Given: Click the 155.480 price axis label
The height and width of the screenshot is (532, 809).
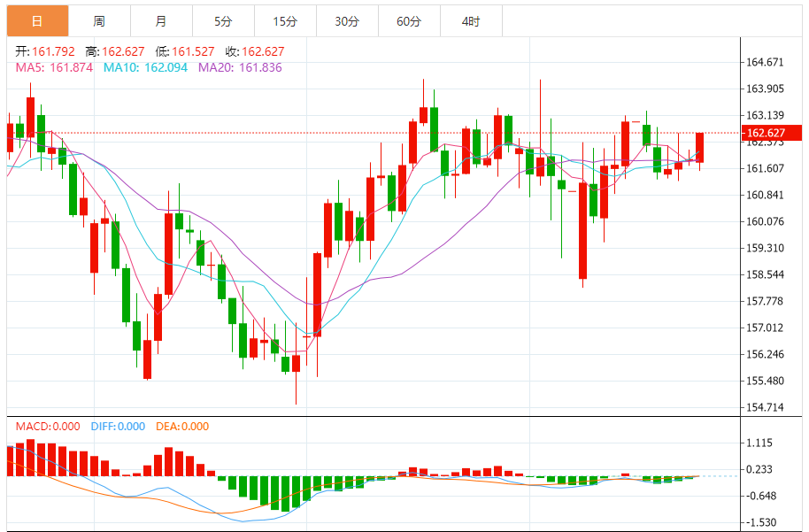Looking at the screenshot, I should click(765, 381).
